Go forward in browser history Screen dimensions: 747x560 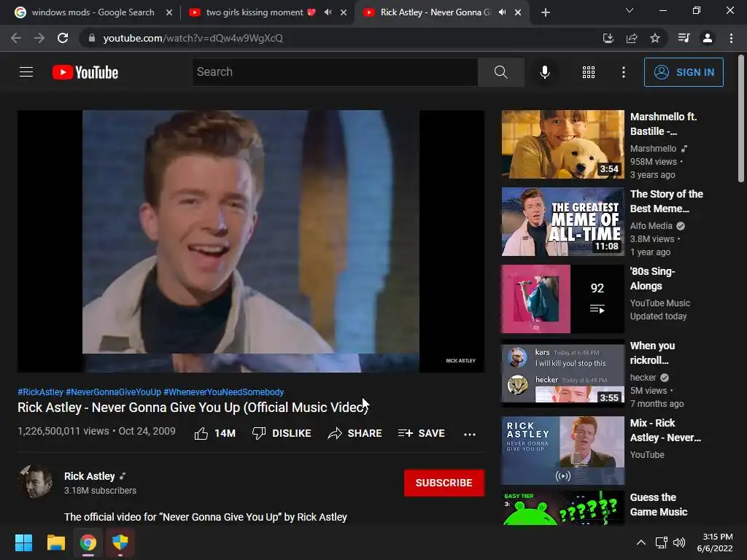pos(39,38)
